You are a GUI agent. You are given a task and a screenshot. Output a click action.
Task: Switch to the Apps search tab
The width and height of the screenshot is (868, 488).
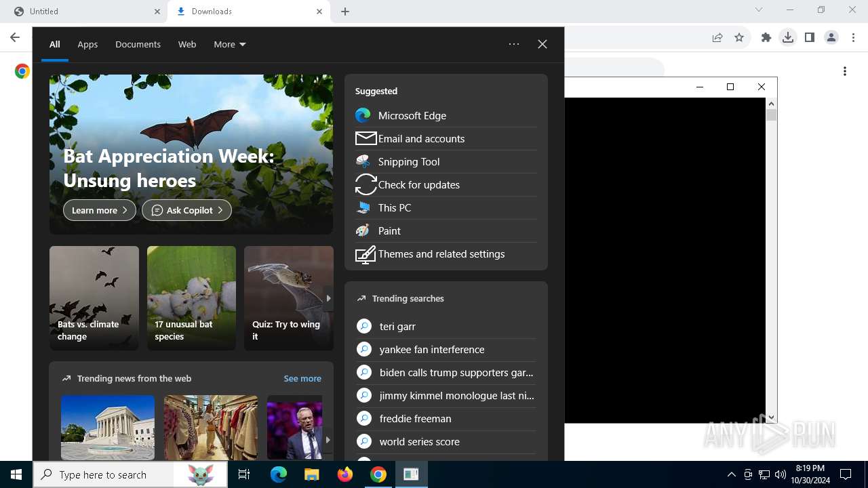click(87, 44)
